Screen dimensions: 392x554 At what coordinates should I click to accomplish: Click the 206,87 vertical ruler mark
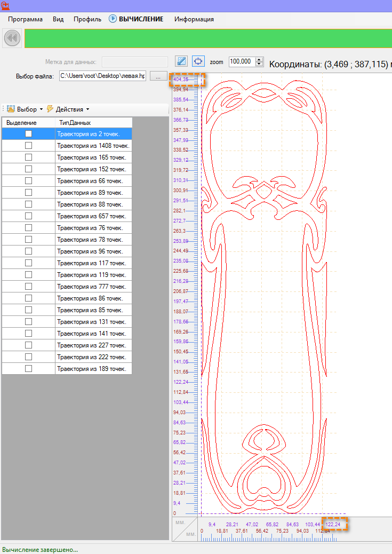tap(181, 291)
